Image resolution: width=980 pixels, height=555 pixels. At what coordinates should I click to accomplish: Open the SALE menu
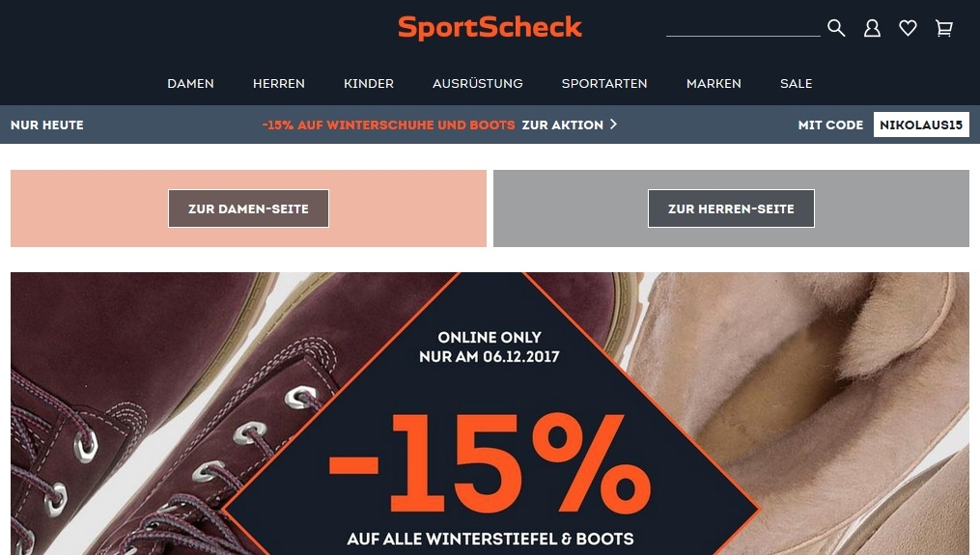797,83
